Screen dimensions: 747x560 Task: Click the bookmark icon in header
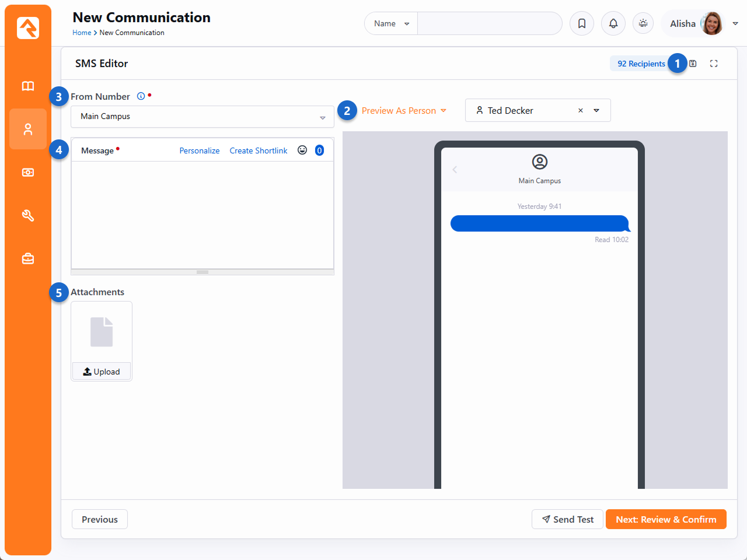coord(581,24)
